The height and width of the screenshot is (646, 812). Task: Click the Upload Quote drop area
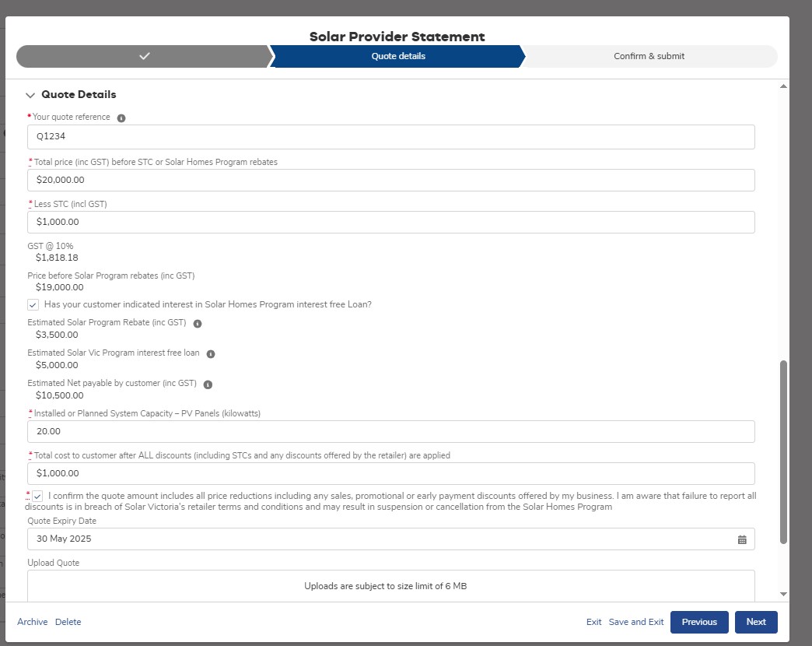click(391, 586)
